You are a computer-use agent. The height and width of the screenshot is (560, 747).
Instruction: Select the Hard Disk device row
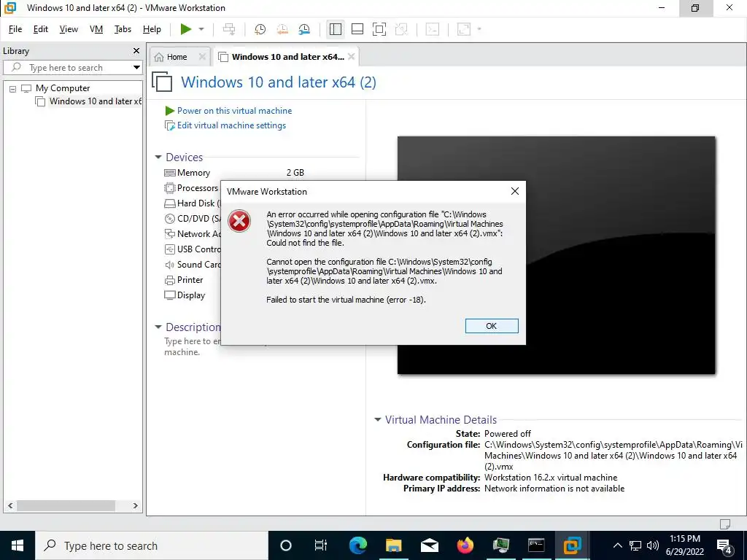(192, 203)
